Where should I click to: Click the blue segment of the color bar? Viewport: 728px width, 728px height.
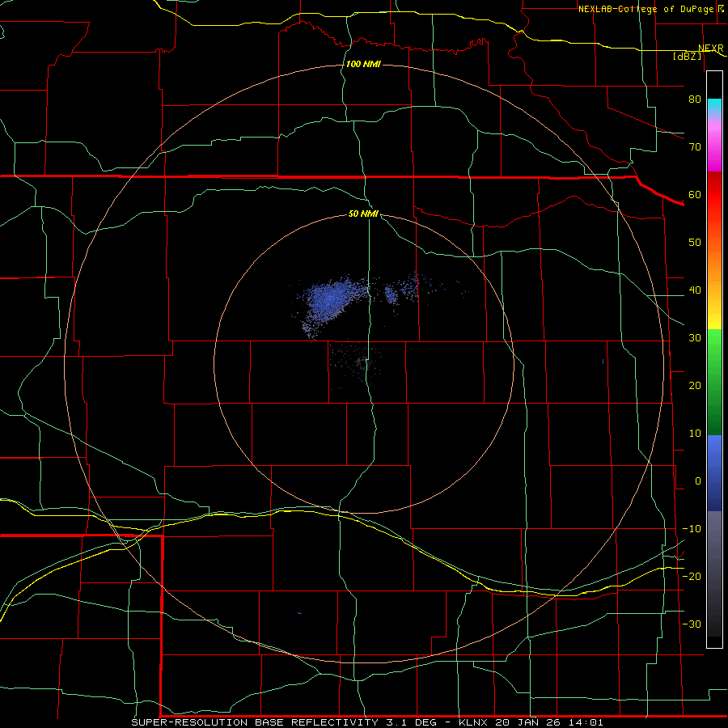[x=714, y=472]
